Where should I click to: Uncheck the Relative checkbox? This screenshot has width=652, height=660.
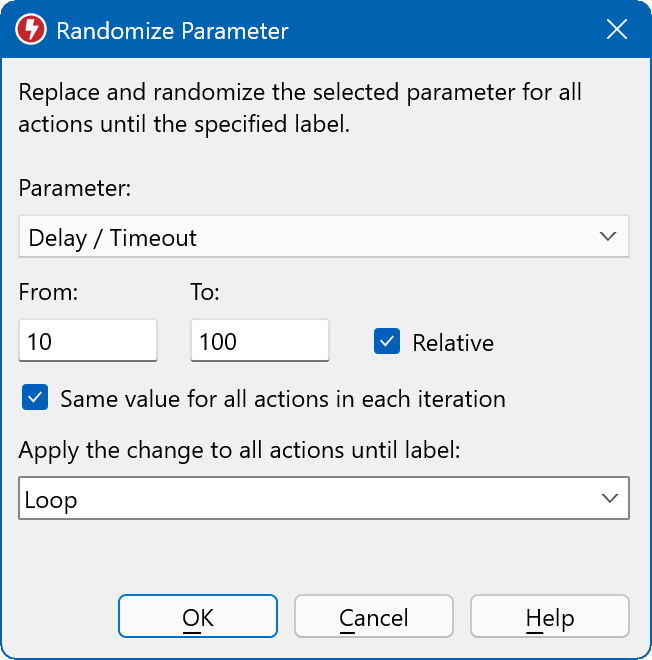(387, 342)
